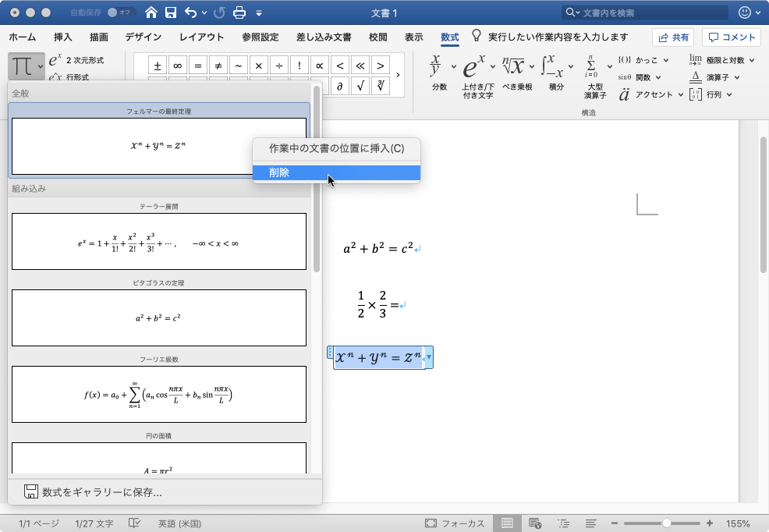
Task: Click the document search field
Action: coord(645,12)
